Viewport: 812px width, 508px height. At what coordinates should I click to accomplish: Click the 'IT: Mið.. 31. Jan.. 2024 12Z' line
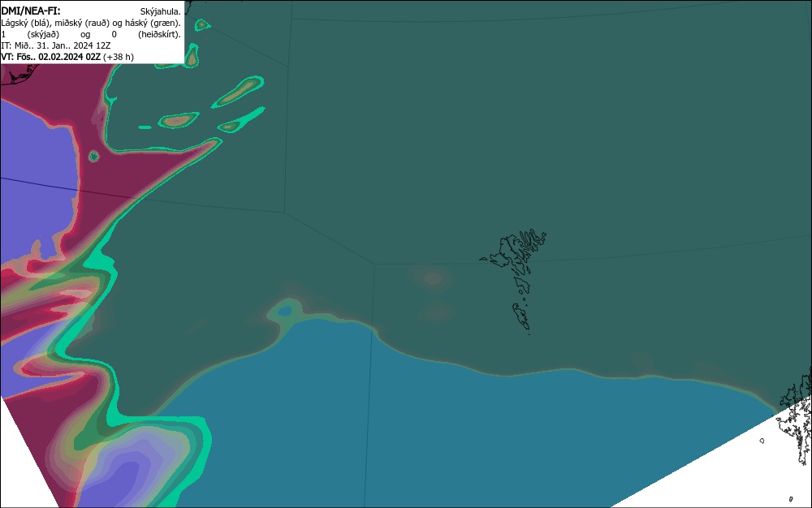(56, 45)
